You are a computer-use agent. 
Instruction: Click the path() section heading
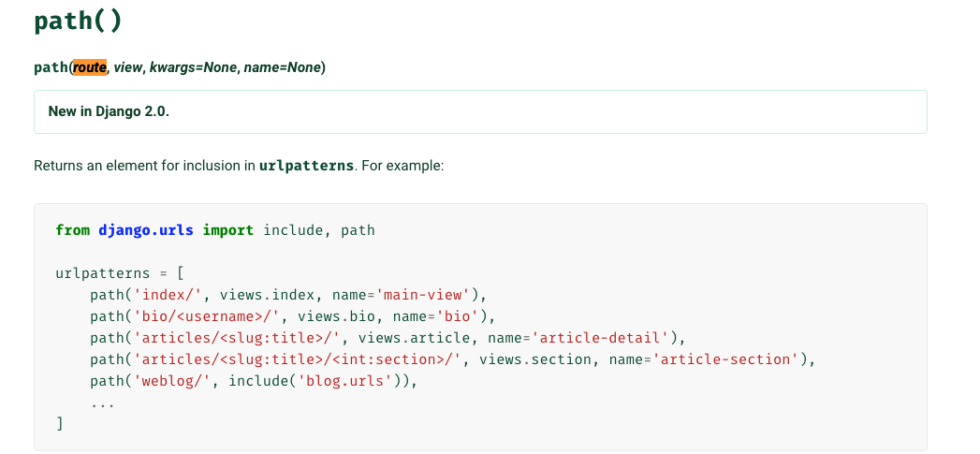pos(78,21)
